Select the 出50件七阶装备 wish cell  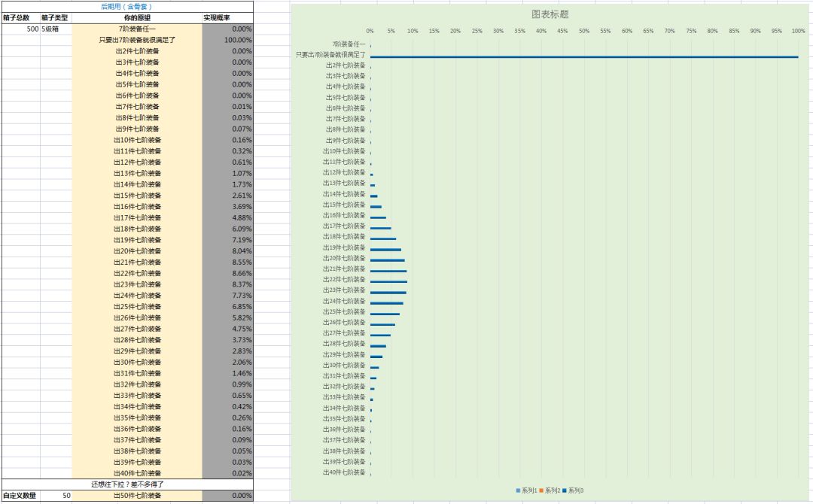click(137, 496)
